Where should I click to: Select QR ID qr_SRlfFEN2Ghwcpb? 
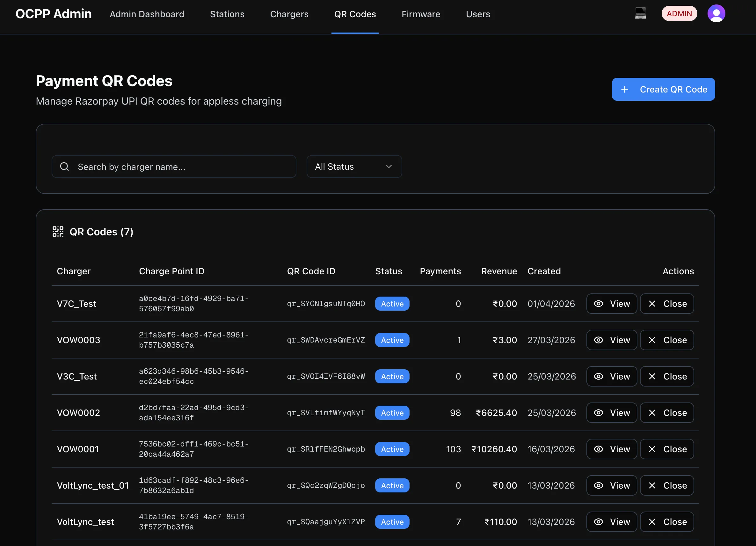tap(326, 449)
